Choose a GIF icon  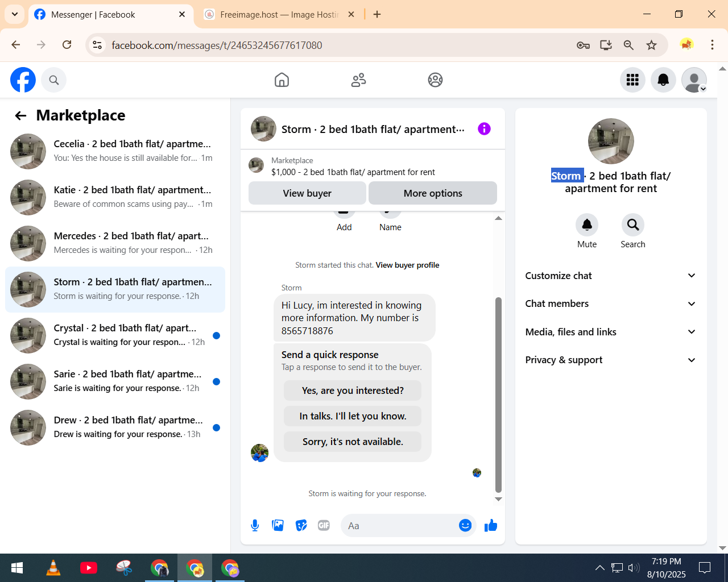point(324,526)
